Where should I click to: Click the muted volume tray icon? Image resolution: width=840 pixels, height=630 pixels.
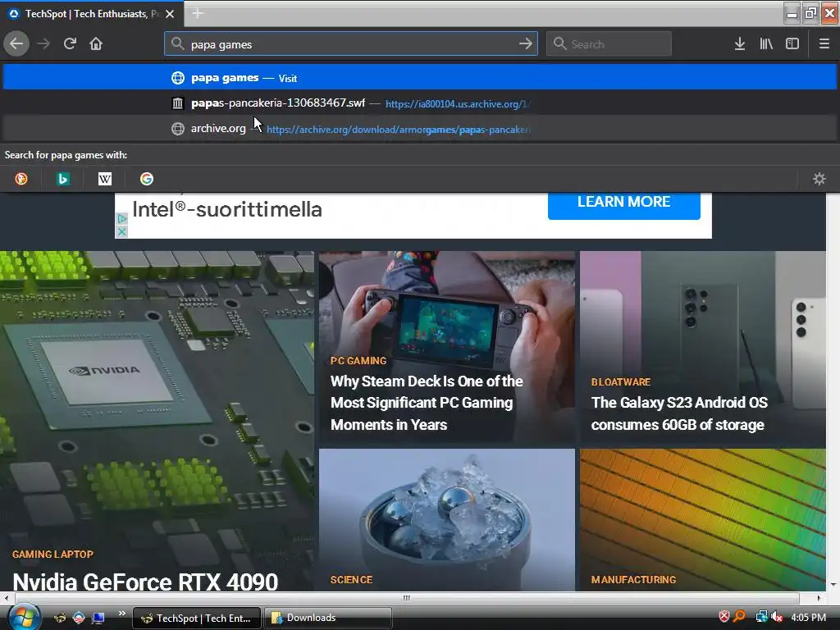777,617
